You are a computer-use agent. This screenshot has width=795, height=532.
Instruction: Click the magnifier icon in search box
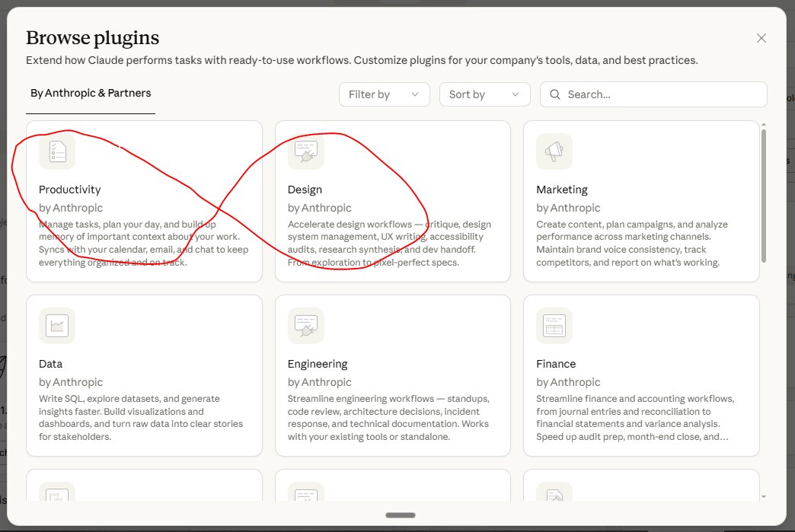click(555, 94)
